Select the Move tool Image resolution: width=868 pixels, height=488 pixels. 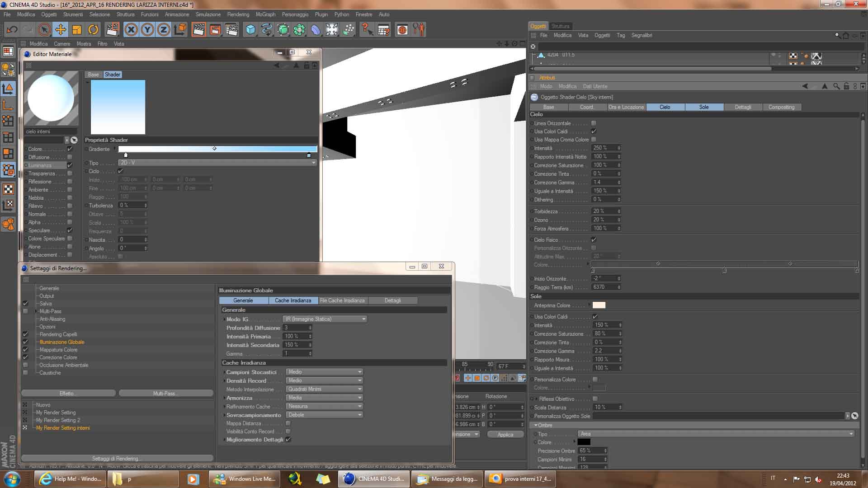[60, 30]
